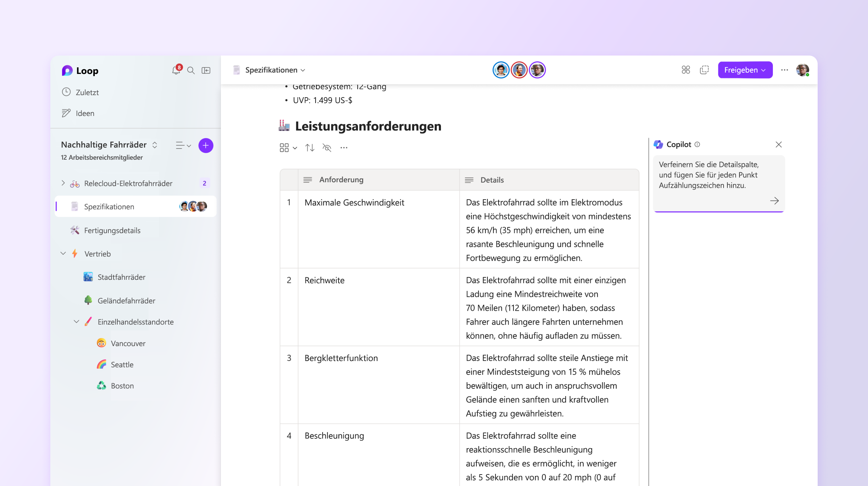This screenshot has height=486, width=868.
Task: Select the Seattle tree item
Action: click(122, 364)
